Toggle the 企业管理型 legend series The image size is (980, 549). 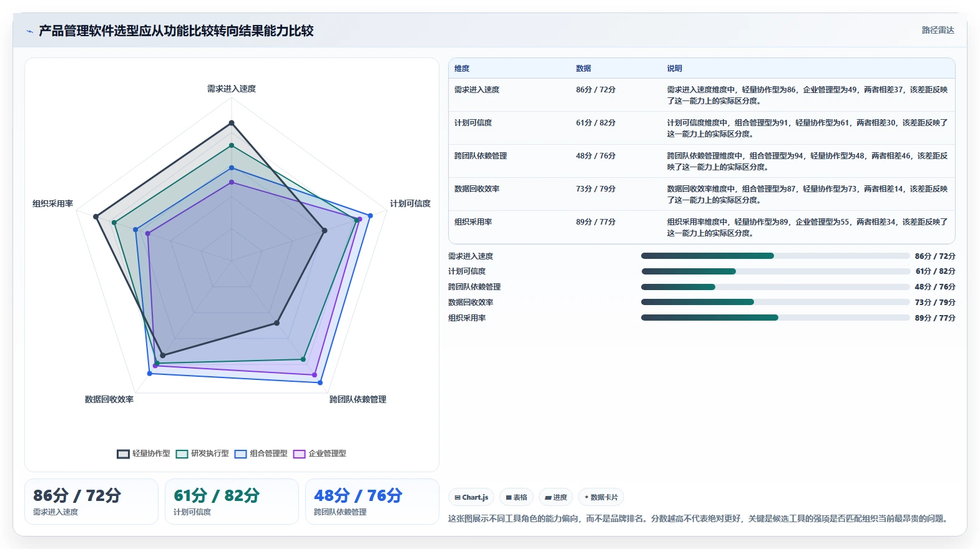pos(320,454)
